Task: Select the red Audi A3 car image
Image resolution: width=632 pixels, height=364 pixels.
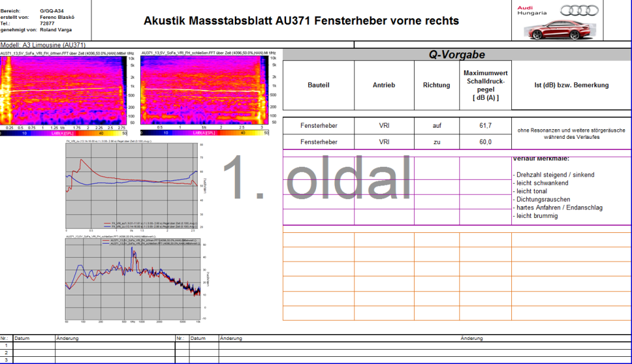Action: pyautogui.click(x=559, y=29)
